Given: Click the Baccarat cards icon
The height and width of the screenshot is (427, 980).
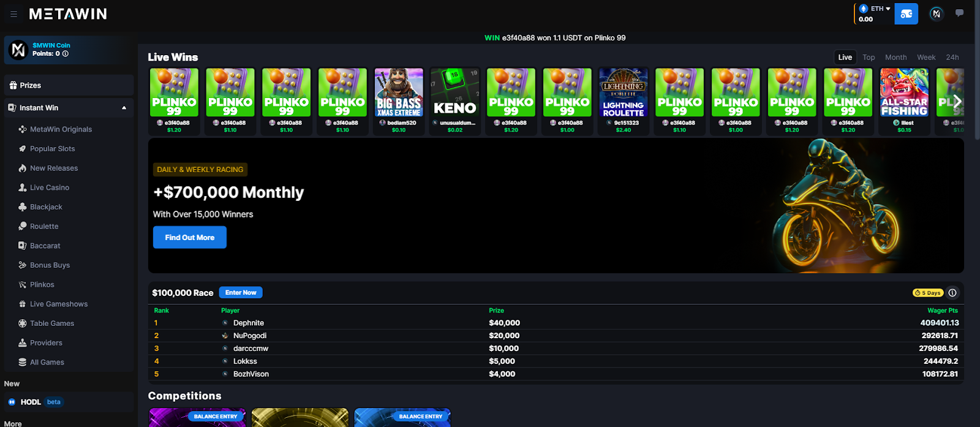Looking at the screenshot, I should click(x=23, y=246).
